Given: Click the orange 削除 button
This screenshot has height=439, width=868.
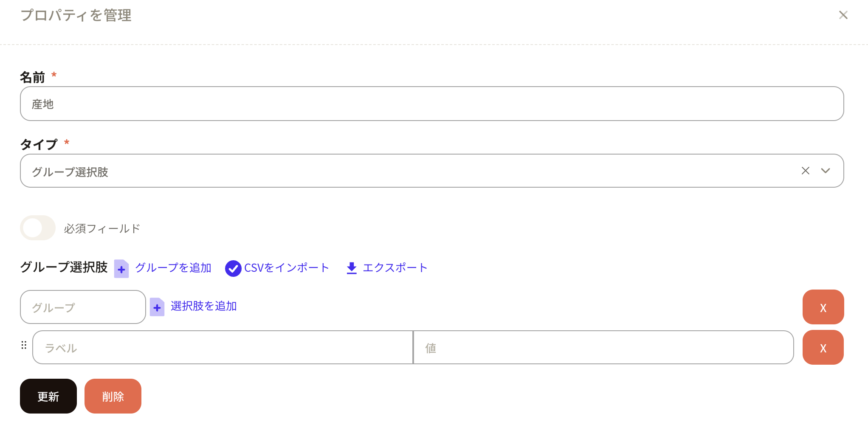Looking at the screenshot, I should pyautogui.click(x=113, y=396).
